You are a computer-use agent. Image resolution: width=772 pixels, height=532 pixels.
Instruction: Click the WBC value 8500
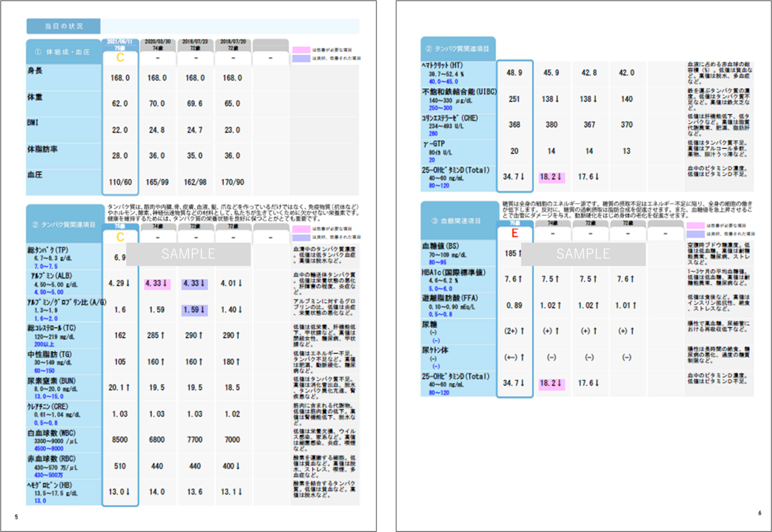pyautogui.click(x=120, y=440)
